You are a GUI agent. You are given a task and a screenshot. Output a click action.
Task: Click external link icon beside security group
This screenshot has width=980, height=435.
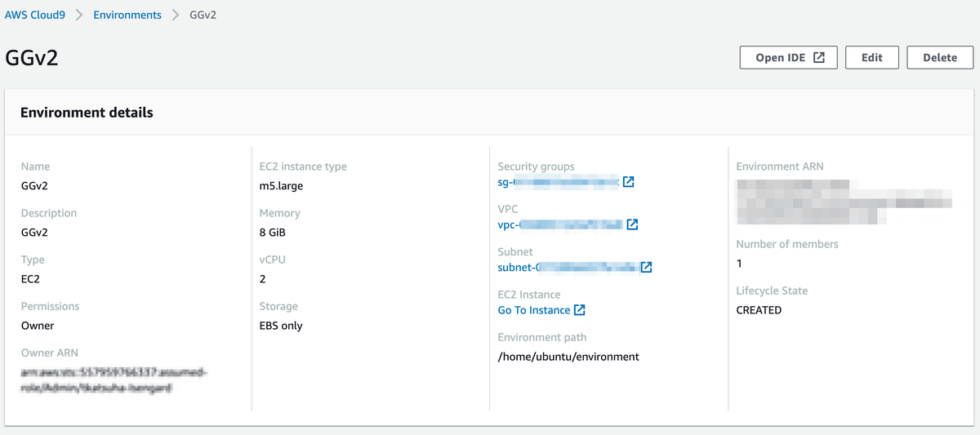tap(628, 182)
